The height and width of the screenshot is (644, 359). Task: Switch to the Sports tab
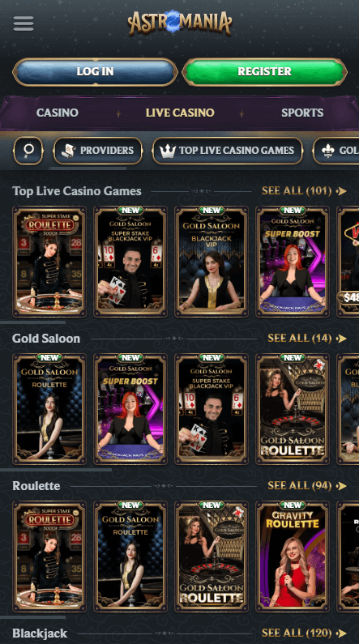click(x=302, y=113)
